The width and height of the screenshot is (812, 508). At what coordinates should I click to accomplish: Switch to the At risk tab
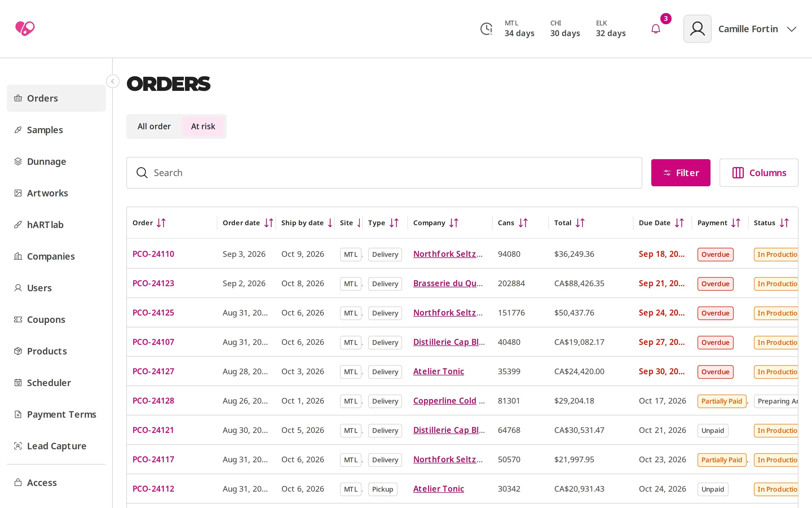pos(203,126)
